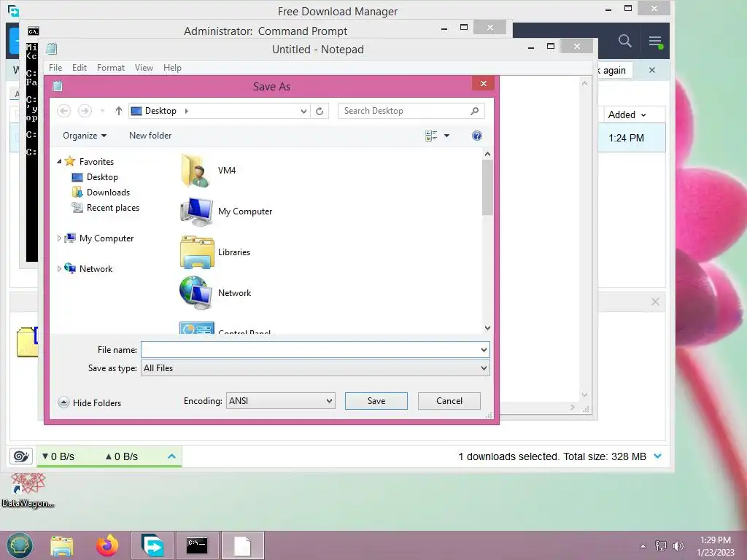Dismiss the notification bar in Download Manager
This screenshot has height=560, width=747.
(652, 71)
